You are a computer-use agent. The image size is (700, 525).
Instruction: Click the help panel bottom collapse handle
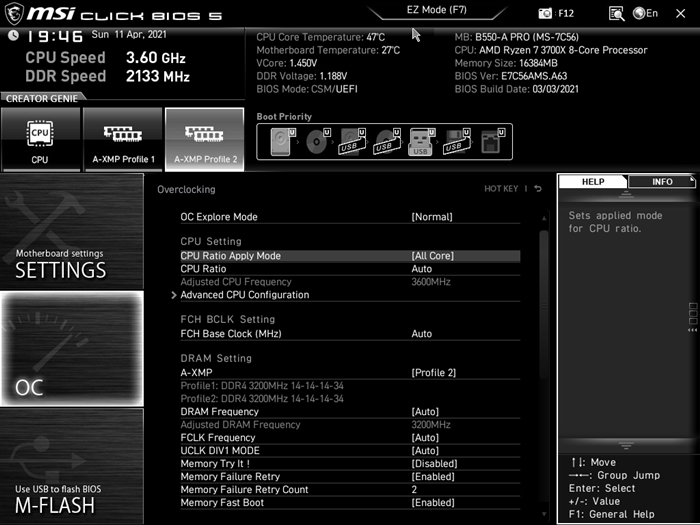point(626,446)
